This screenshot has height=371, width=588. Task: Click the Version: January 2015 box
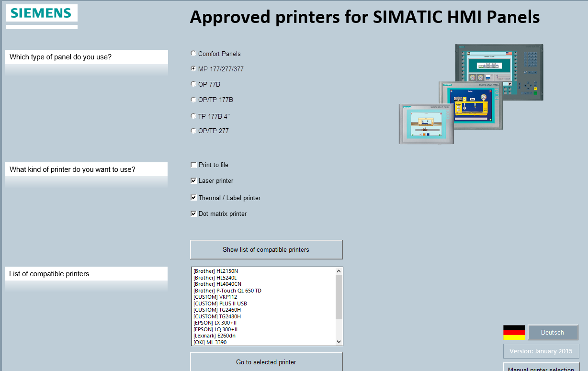[541, 351]
